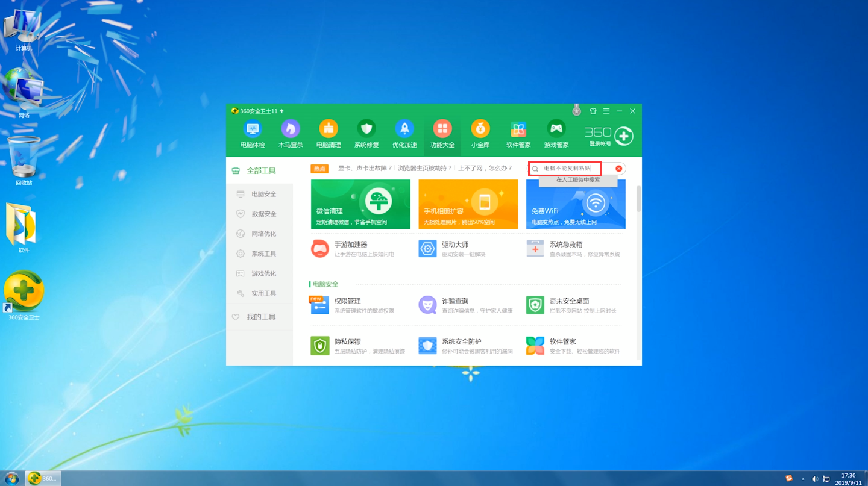Open 软件管家 in the top green navigation
Image resolution: width=868 pixels, height=486 pixels.
[518, 134]
